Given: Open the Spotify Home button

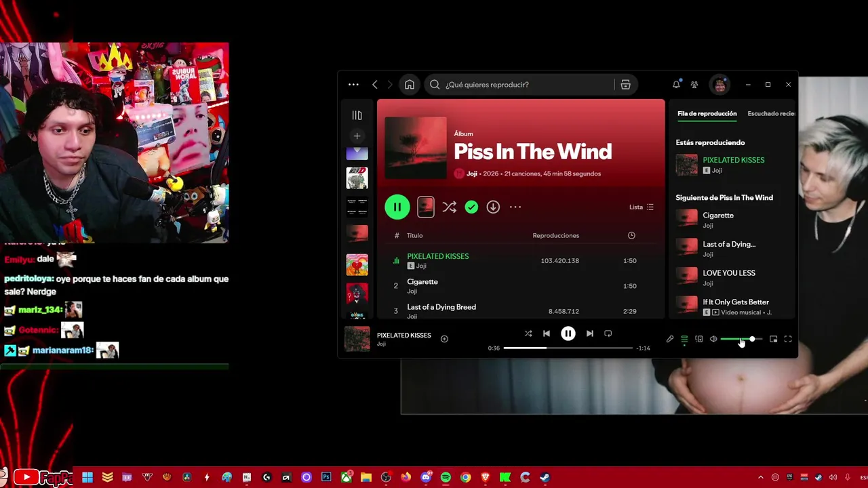Looking at the screenshot, I should pyautogui.click(x=409, y=85).
